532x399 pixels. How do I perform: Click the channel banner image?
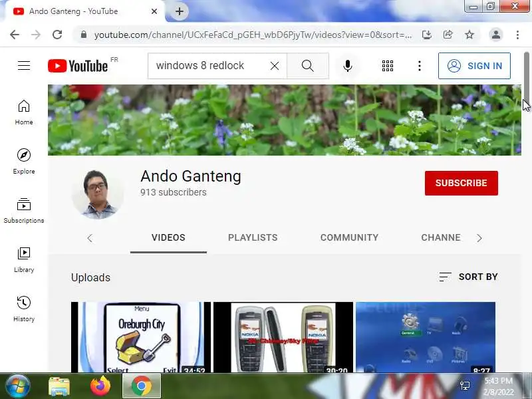pyautogui.click(x=285, y=120)
